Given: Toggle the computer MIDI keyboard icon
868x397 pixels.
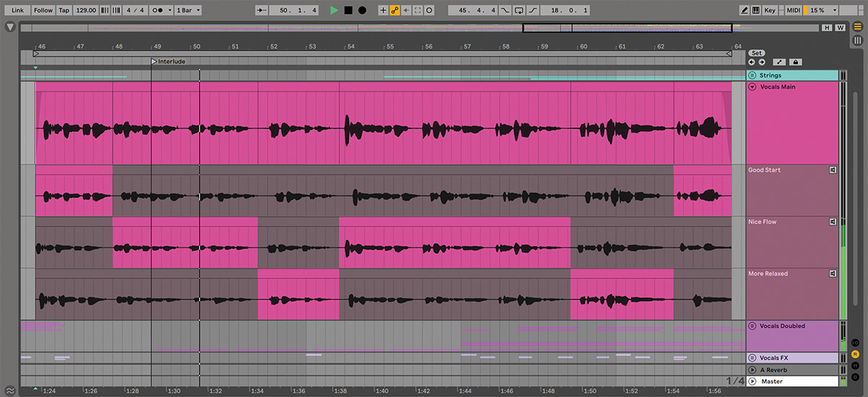Looking at the screenshot, I should tap(756, 10).
